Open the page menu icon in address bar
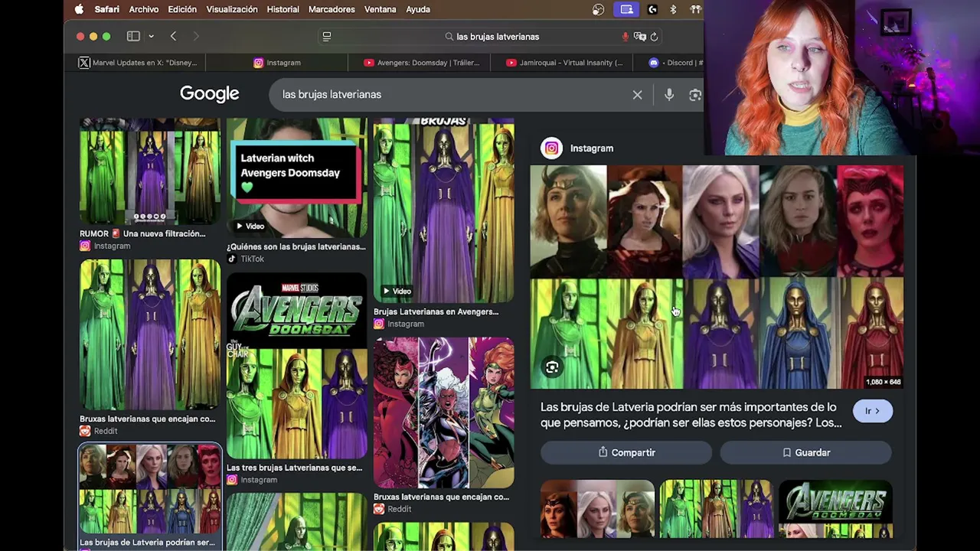The height and width of the screenshot is (551, 980). coord(327,36)
